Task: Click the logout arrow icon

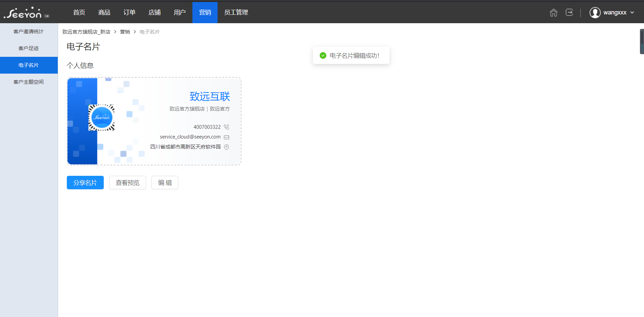Action: (569, 12)
